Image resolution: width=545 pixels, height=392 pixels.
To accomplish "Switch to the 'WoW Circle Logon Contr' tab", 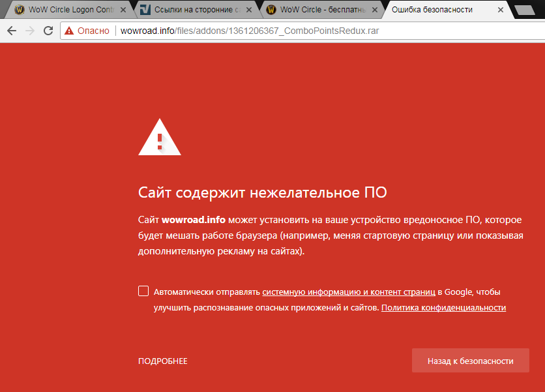I will (71, 10).
